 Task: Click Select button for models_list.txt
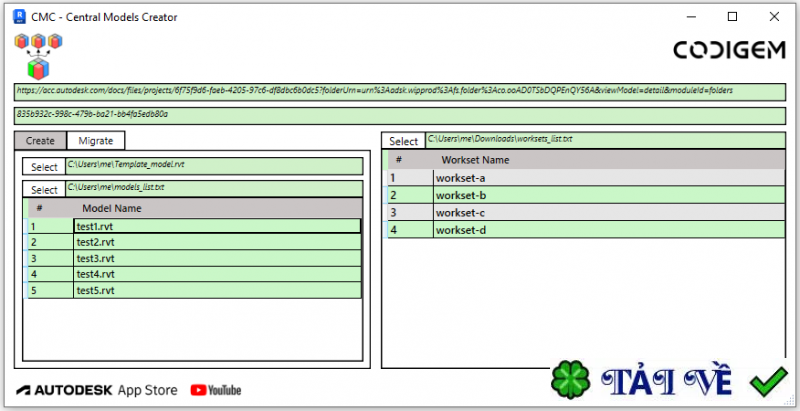(x=44, y=190)
